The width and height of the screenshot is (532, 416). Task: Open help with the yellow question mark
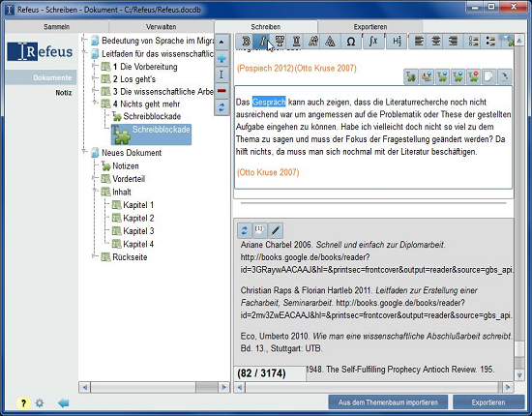coord(23,403)
